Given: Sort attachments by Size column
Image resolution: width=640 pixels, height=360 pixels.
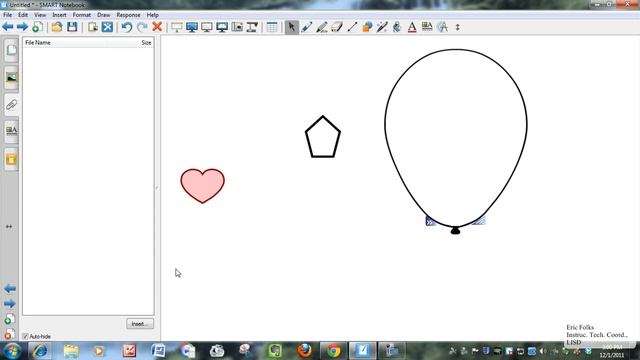Looking at the screenshot, I should pyautogui.click(x=146, y=42).
